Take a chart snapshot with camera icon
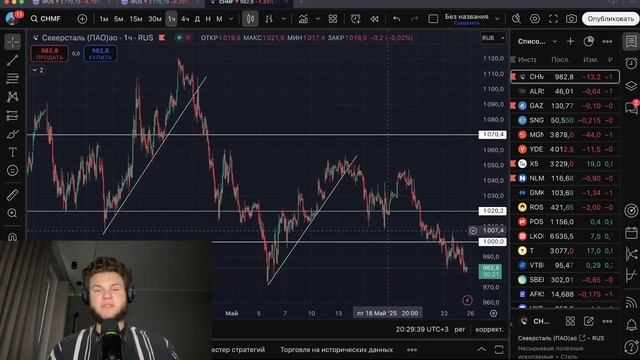Screen dimensions: 640x360 (571, 19)
